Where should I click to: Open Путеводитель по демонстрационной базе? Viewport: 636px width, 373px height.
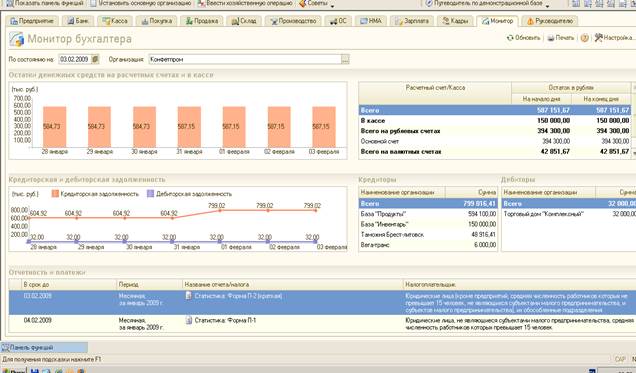click(x=484, y=3)
